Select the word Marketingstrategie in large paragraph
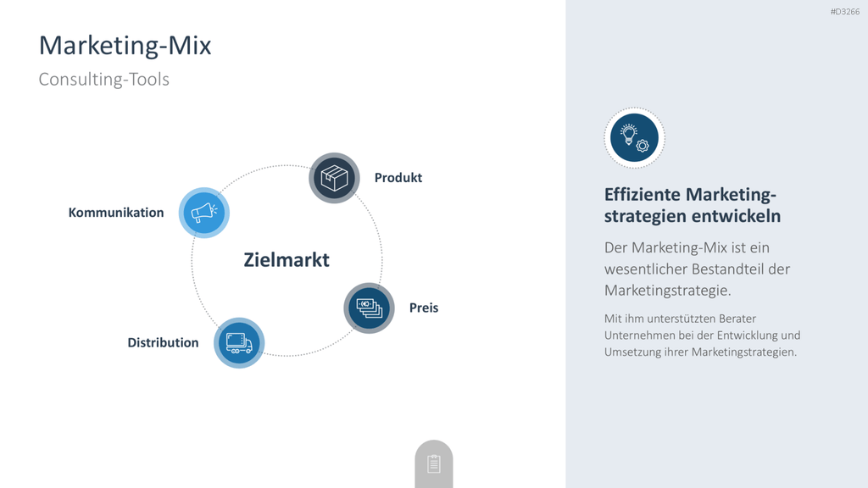868x488 pixels. click(x=665, y=291)
